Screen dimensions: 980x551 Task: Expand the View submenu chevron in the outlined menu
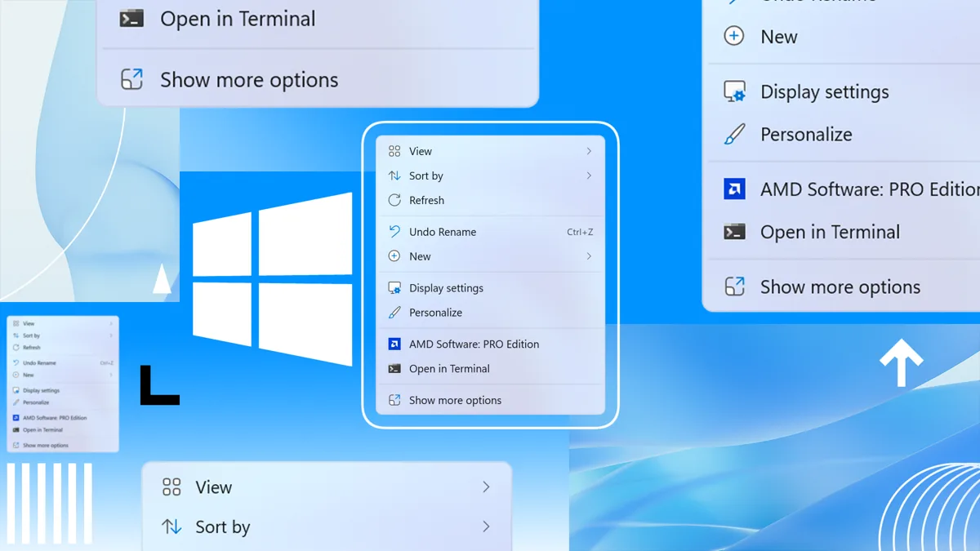pyautogui.click(x=589, y=151)
